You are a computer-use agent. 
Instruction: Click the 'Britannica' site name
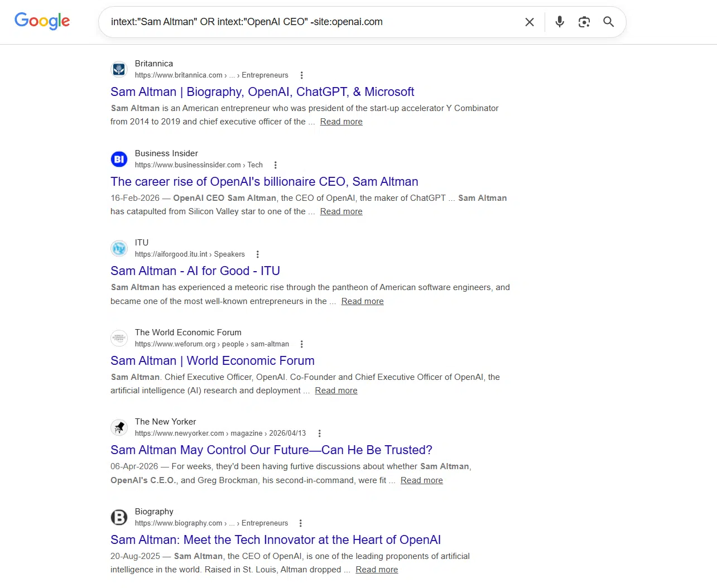click(154, 64)
